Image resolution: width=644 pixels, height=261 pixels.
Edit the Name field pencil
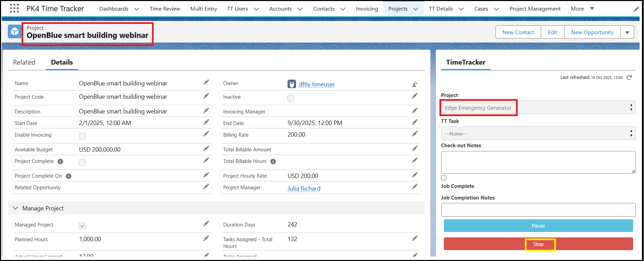click(206, 82)
